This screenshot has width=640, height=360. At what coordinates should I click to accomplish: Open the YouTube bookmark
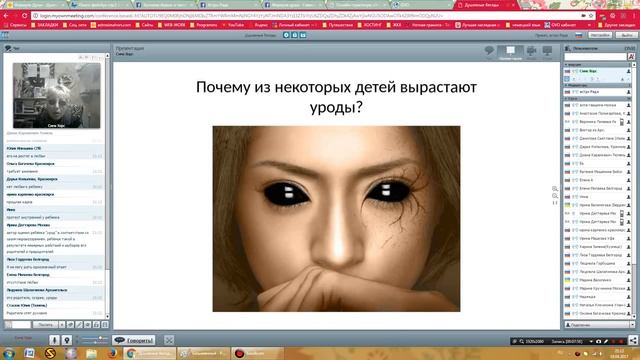(233, 25)
